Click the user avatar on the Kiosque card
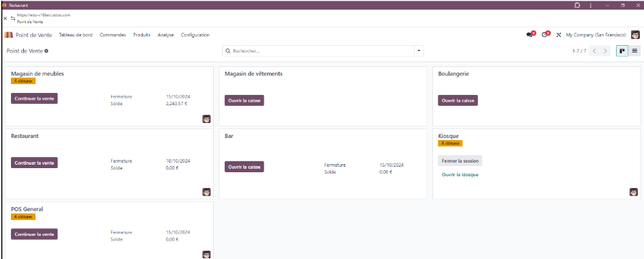This screenshot has width=644, height=259. point(634,192)
